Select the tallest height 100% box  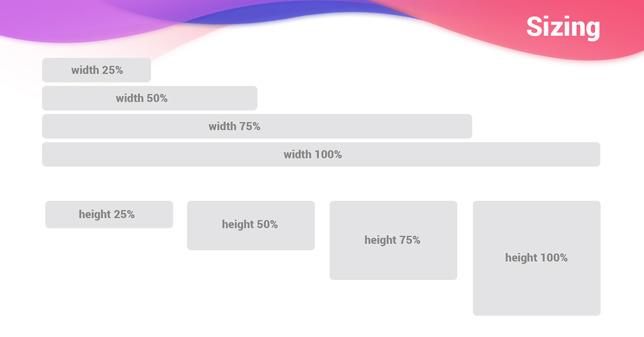[537, 258]
